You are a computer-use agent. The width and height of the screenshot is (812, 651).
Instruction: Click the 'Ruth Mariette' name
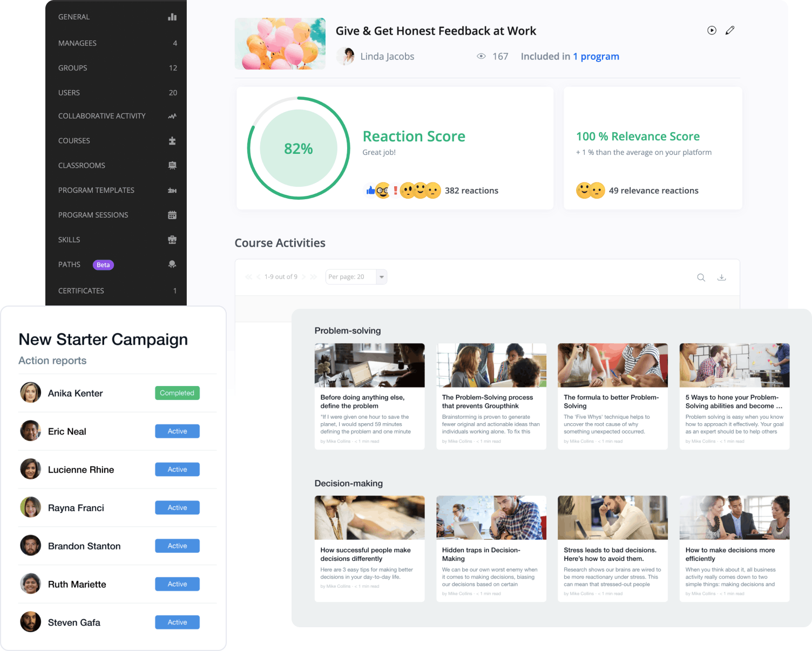[77, 584]
